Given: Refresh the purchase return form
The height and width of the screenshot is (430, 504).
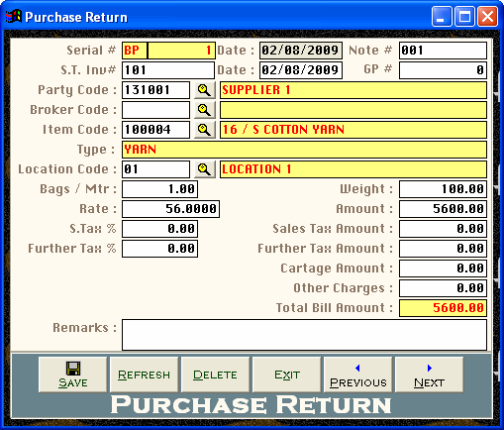Looking at the screenshot, I should tap(145, 375).
